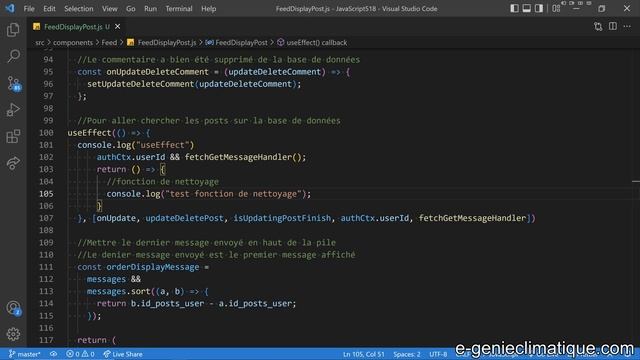
Task: Close the FeedDisplayPost.js tab
Action: pos(118,27)
